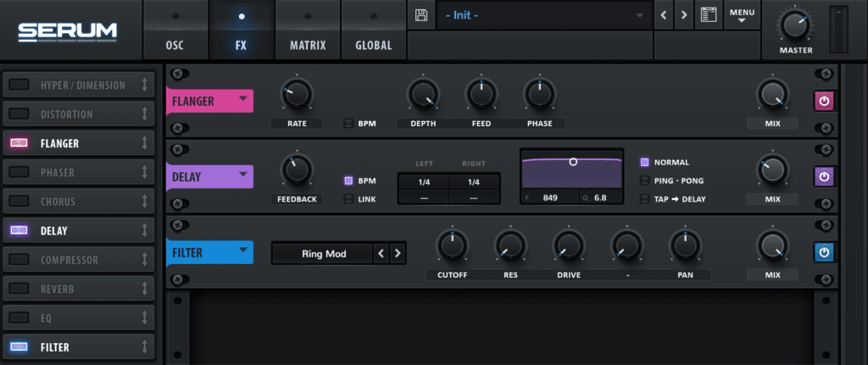Click the Filter reorder arrow in sidebar
This screenshot has width=868, height=365.
144,347
